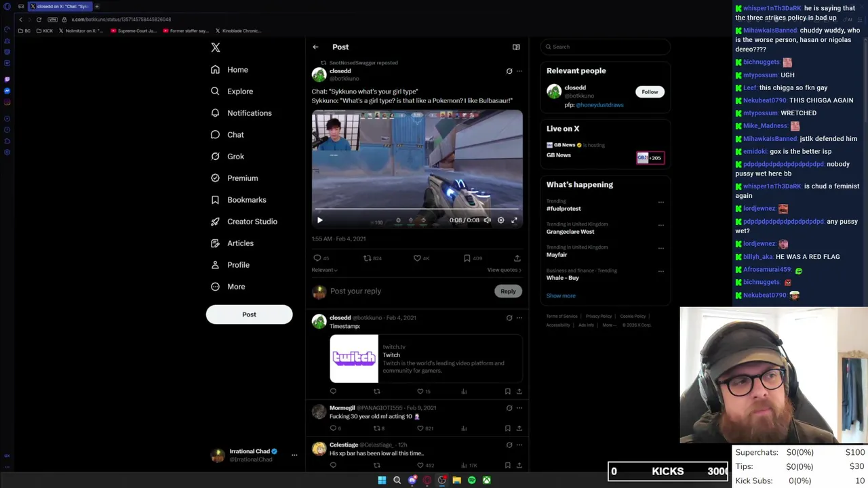Screen dimensions: 868x488
Task: Open the X logo home link
Action: click(216, 47)
